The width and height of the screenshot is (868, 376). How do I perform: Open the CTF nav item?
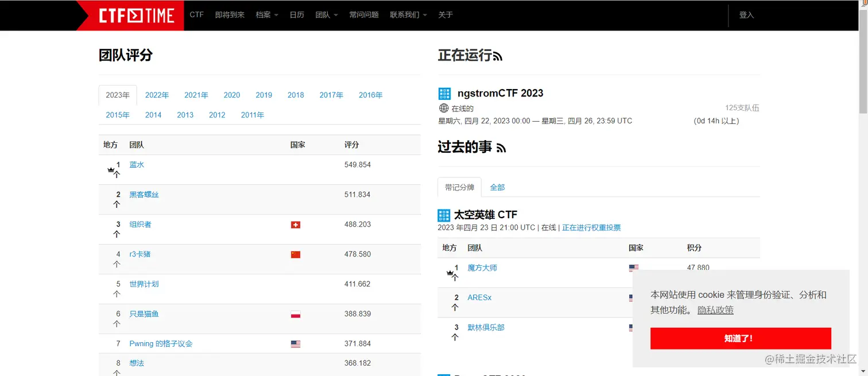(197, 15)
